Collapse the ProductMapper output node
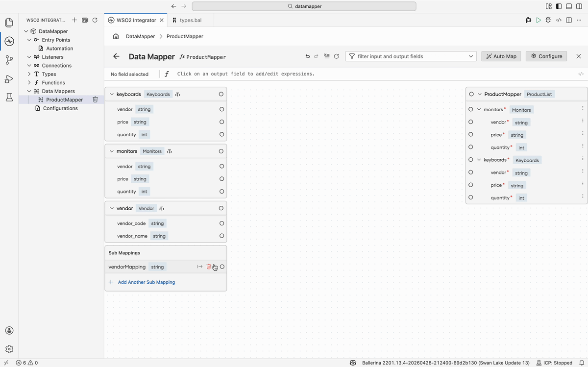Screen dimensions: 588x367 tap(480, 94)
